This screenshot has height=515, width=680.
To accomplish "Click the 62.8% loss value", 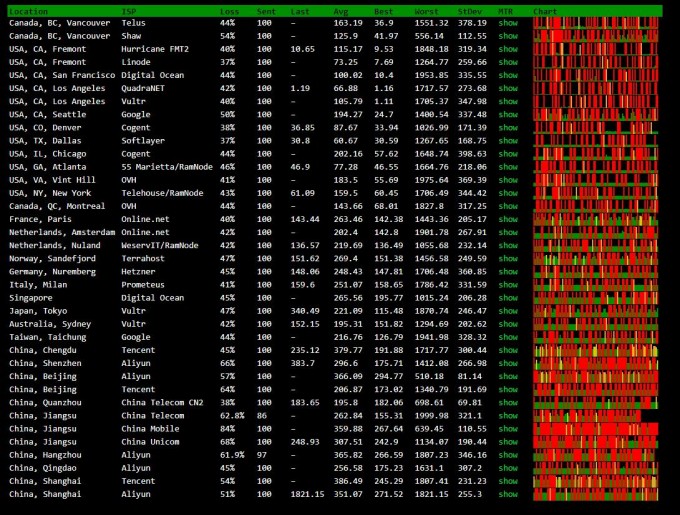I will (x=232, y=416).
